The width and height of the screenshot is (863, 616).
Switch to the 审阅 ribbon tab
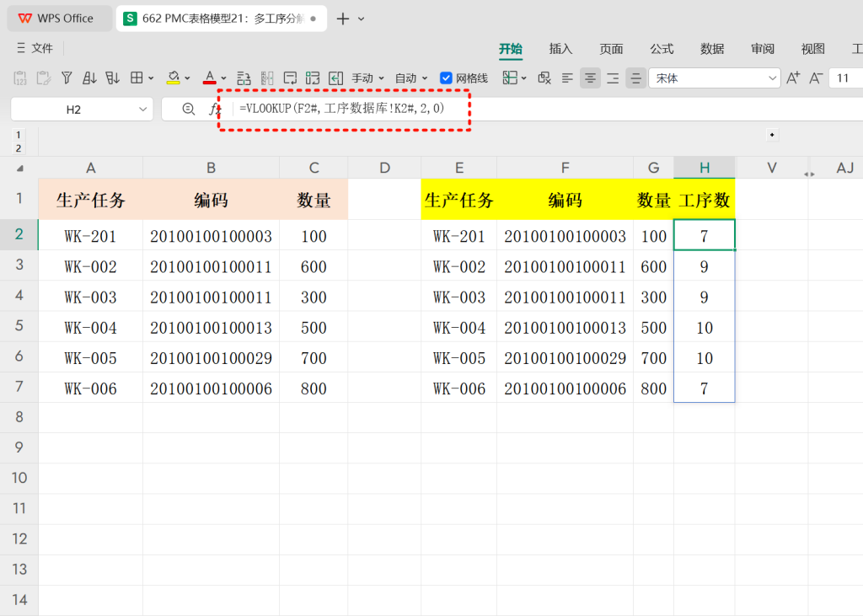(x=763, y=49)
